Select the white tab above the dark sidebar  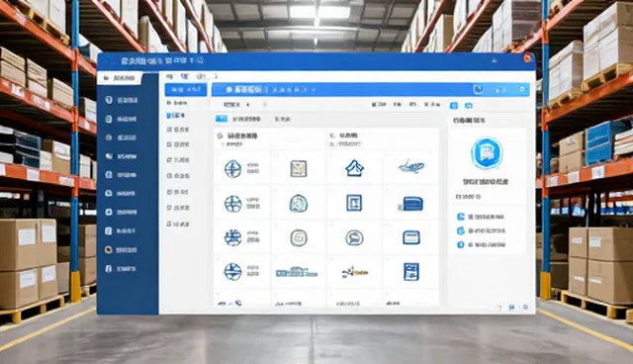click(120, 78)
